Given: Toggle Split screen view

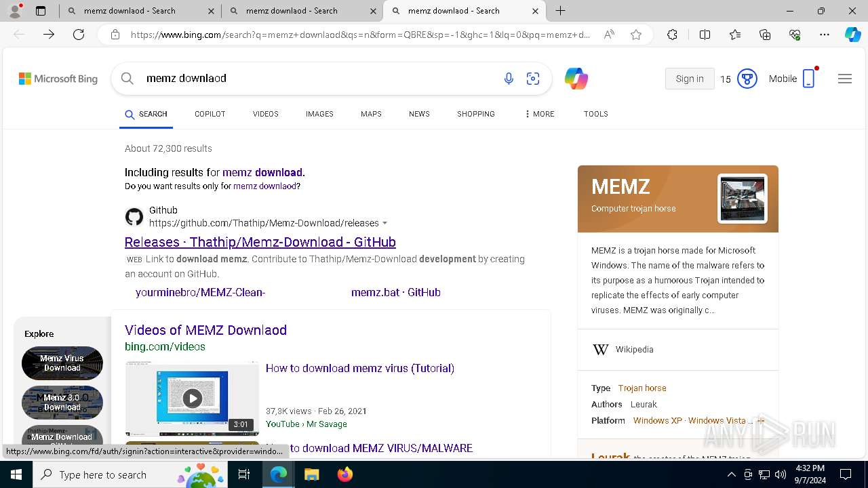Looking at the screenshot, I should pos(705,35).
